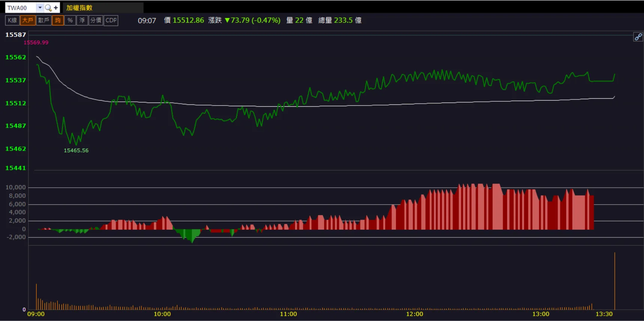644x321 pixels.
Task: Toggle the 均 average line button
Action: pos(57,20)
